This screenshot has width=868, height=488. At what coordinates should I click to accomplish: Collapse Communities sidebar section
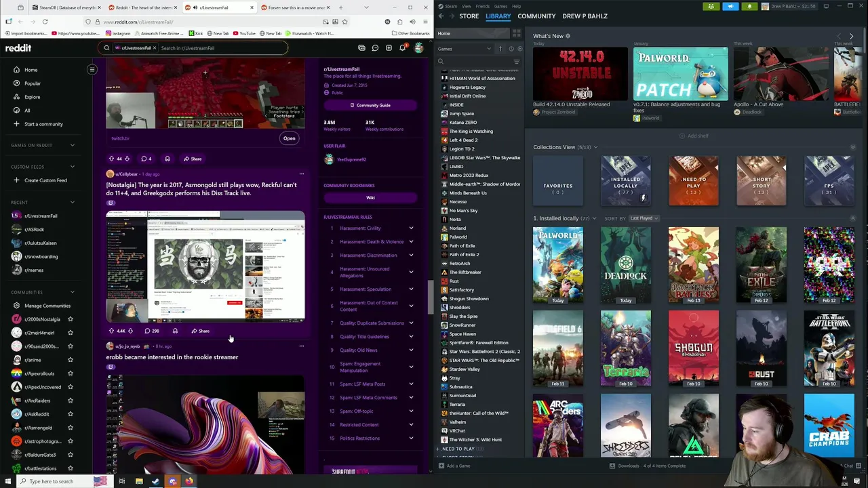tap(72, 292)
